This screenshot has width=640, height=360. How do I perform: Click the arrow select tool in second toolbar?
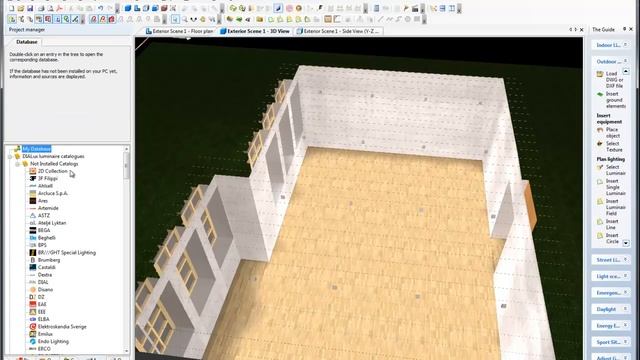coord(175,19)
